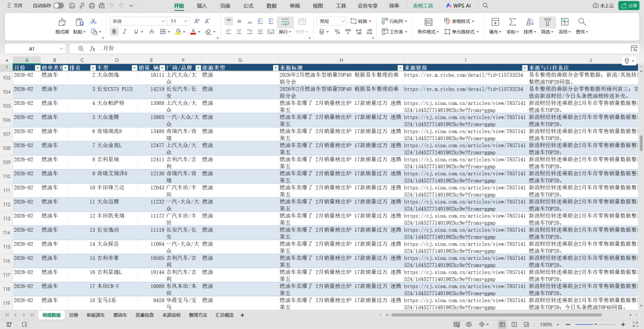Screen dimensions: 644x329
Task: Click the Freeze panes (冻结) icon
Action: pyautogui.click(x=565, y=22)
